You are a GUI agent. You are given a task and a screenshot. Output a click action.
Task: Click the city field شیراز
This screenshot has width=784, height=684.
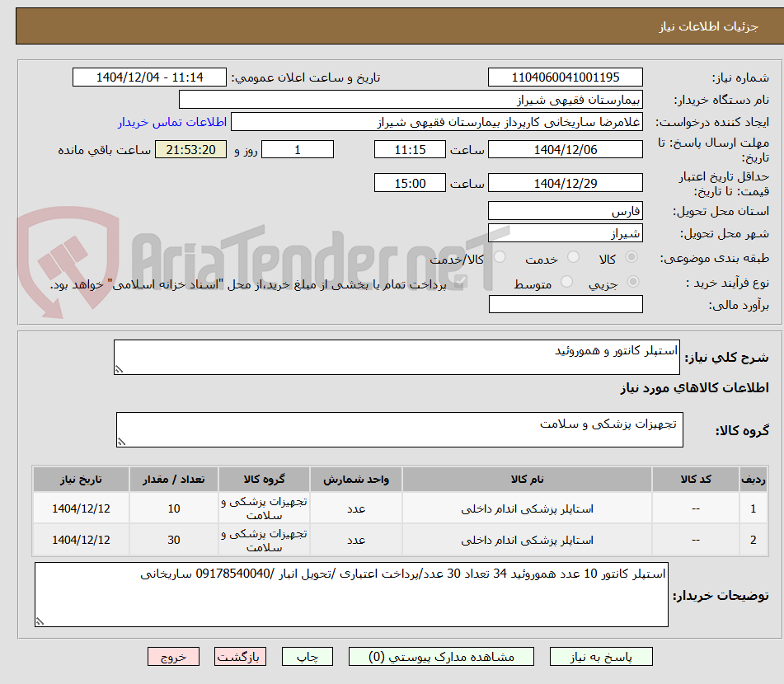[565, 233]
